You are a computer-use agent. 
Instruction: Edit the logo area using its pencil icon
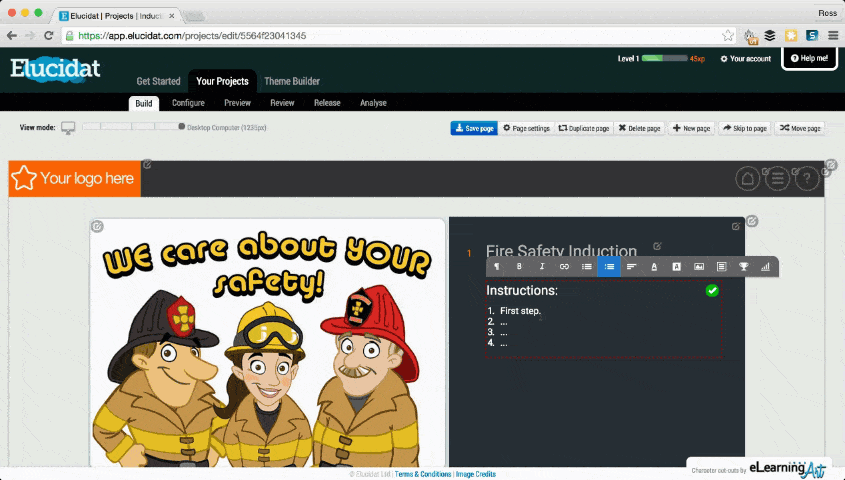[147, 164]
